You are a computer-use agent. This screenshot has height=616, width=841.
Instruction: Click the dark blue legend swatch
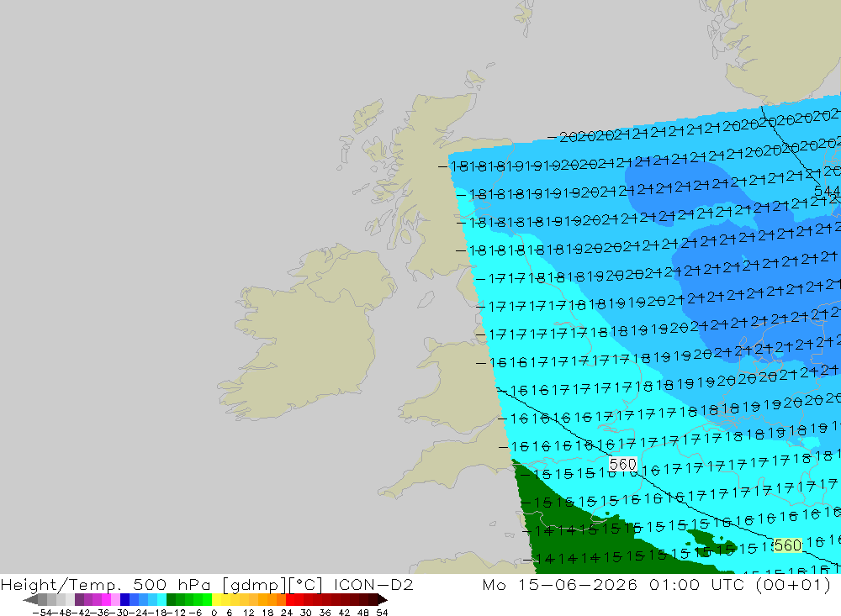[x=124, y=599]
